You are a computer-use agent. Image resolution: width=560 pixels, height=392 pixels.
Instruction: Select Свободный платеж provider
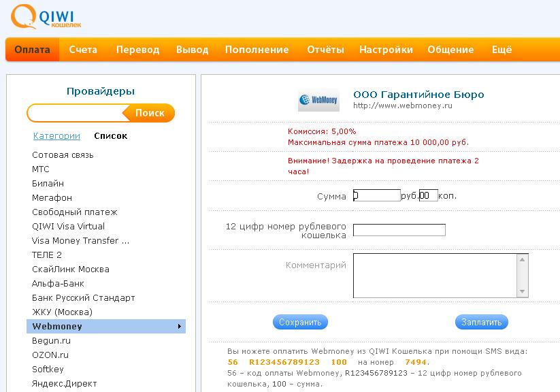(x=74, y=212)
